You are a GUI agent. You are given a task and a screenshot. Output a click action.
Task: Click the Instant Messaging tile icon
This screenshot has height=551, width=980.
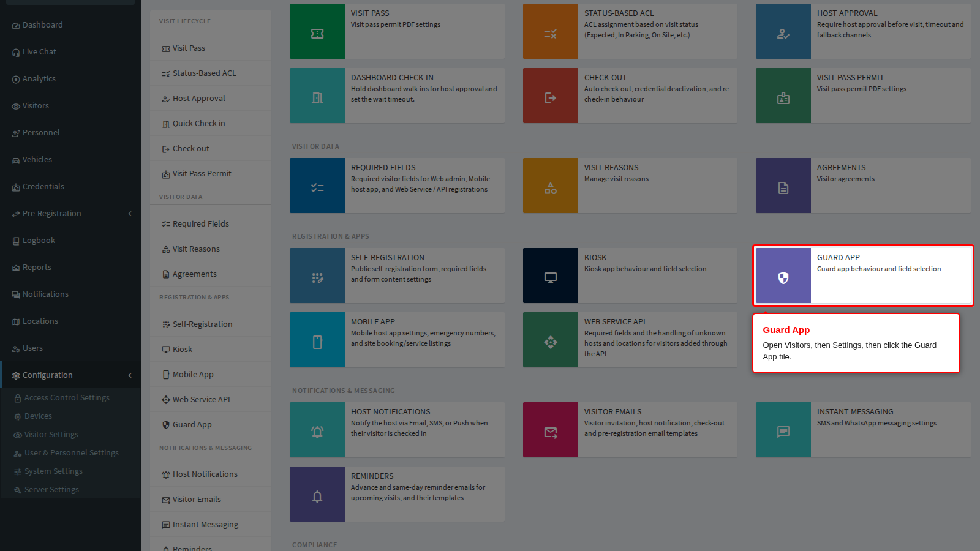(783, 430)
